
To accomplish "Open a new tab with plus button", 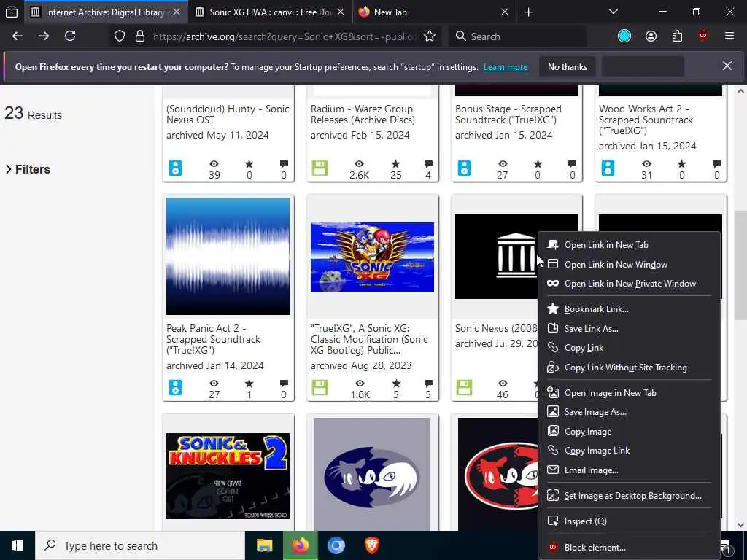I will pos(528,12).
